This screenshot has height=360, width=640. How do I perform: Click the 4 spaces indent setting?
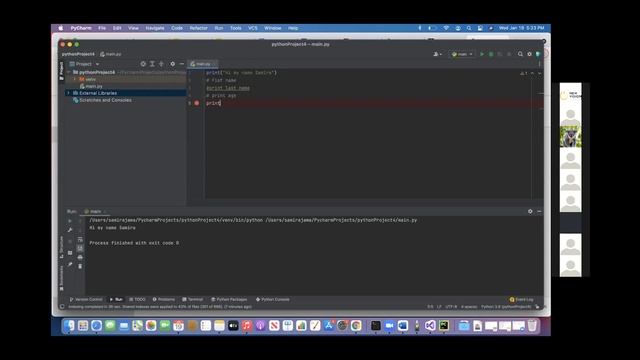[x=469, y=307]
